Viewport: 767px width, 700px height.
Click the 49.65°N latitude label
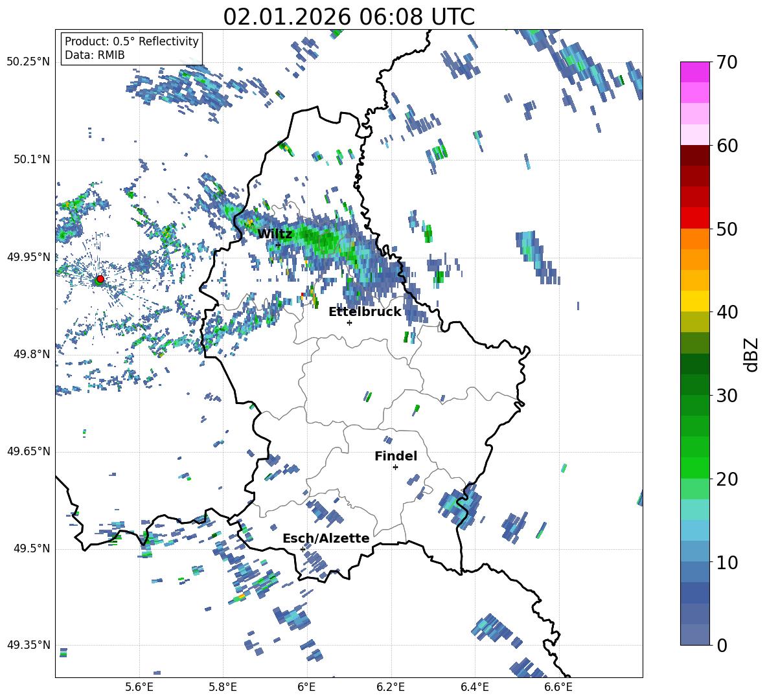point(29,451)
